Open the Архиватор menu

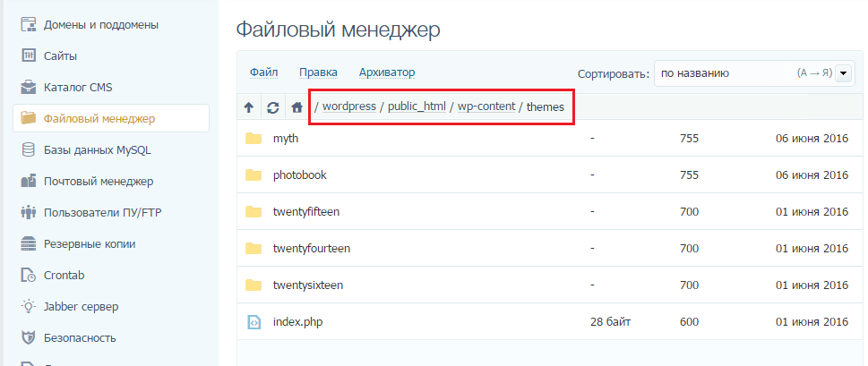386,72
